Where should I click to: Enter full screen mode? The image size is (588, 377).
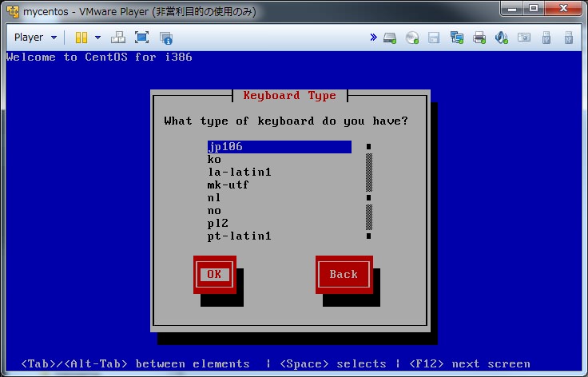click(141, 38)
